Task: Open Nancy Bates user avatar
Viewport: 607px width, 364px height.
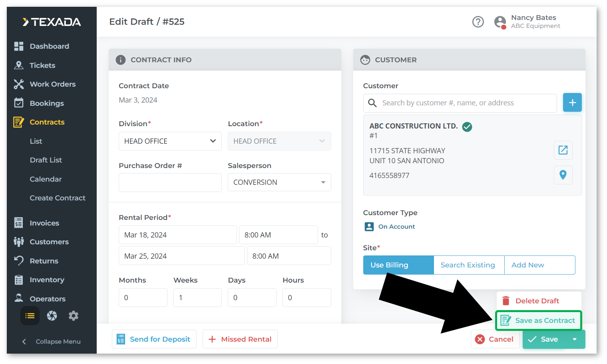Action: click(500, 22)
